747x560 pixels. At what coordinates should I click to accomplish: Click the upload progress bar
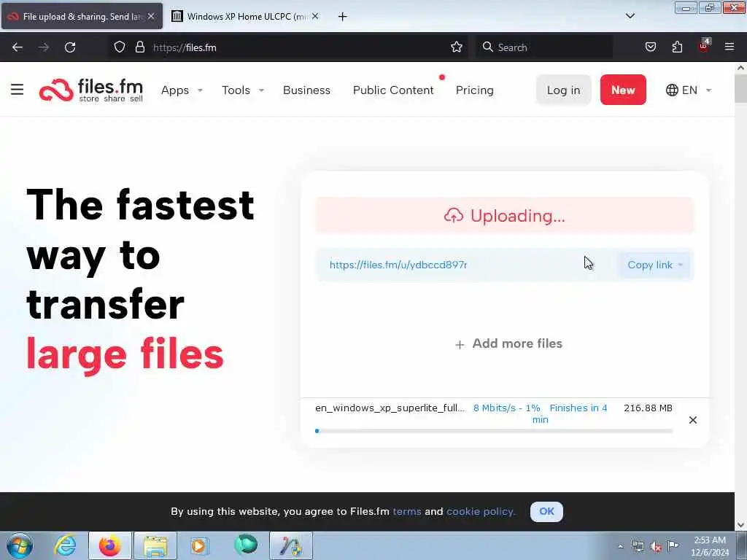(x=494, y=431)
